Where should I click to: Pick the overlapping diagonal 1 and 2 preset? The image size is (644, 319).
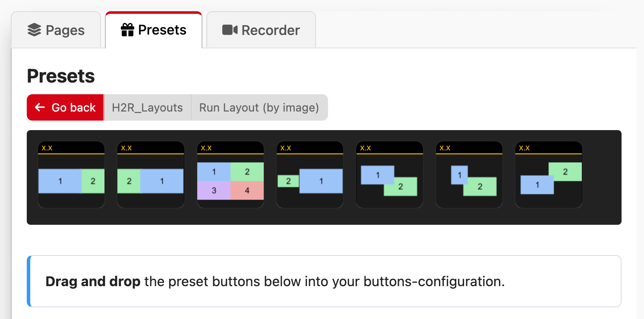[x=389, y=175]
